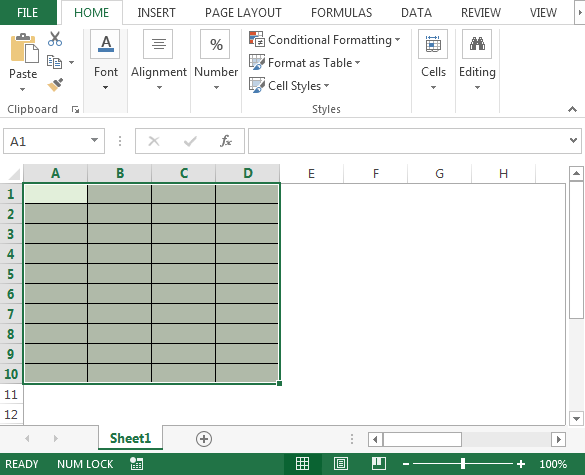Open the Cells group icon
585x475 pixels.
coord(433,44)
